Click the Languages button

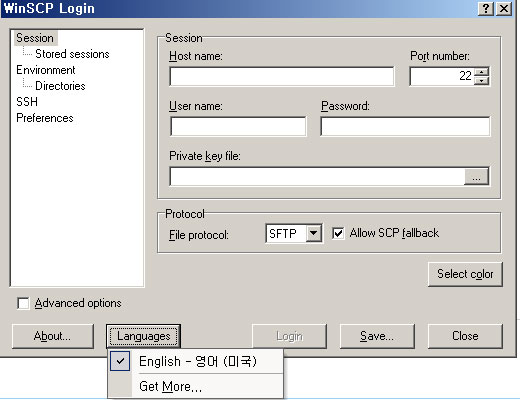coord(144,336)
